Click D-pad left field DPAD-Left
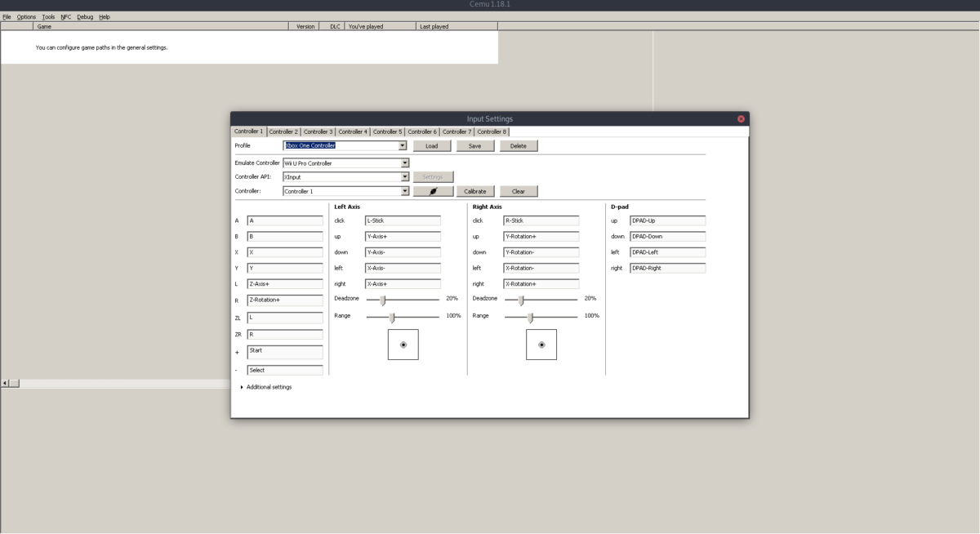The width and height of the screenshot is (980, 534). (668, 252)
